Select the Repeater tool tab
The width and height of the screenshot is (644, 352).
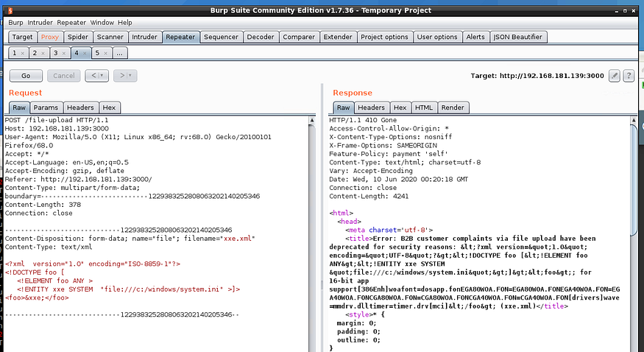pos(180,37)
